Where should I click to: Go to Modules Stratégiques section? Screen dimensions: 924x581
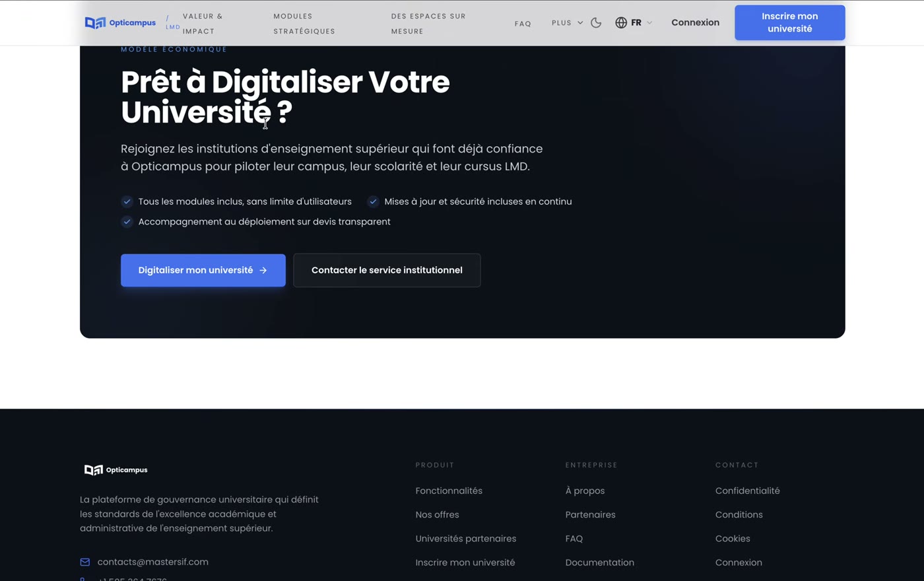[x=304, y=23]
